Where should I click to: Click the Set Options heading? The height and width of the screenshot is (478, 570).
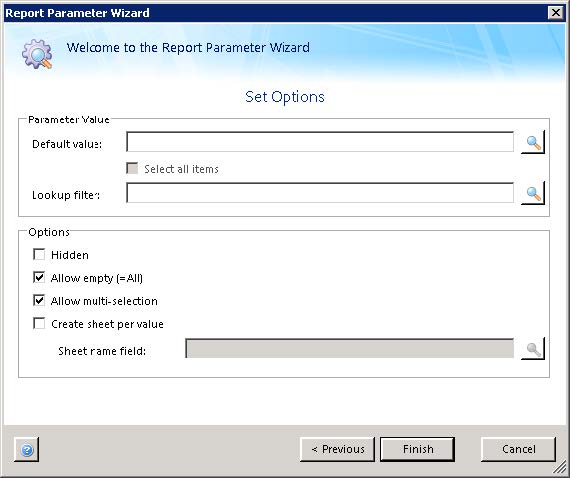tap(285, 97)
